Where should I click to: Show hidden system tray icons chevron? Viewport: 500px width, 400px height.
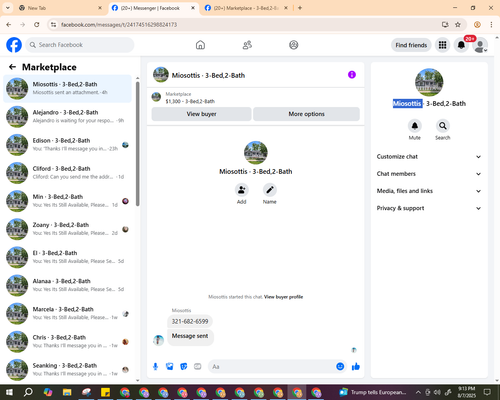(x=418, y=392)
